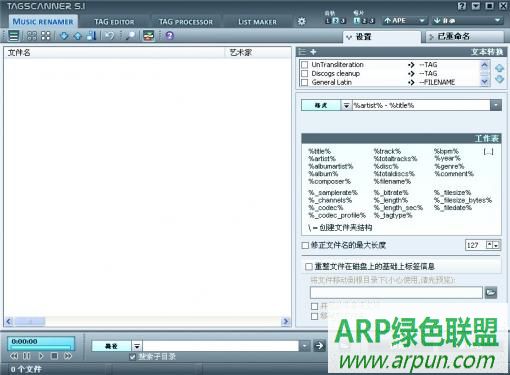Click the player pause button
The width and height of the screenshot is (510, 375).
pyautogui.click(x=27, y=356)
